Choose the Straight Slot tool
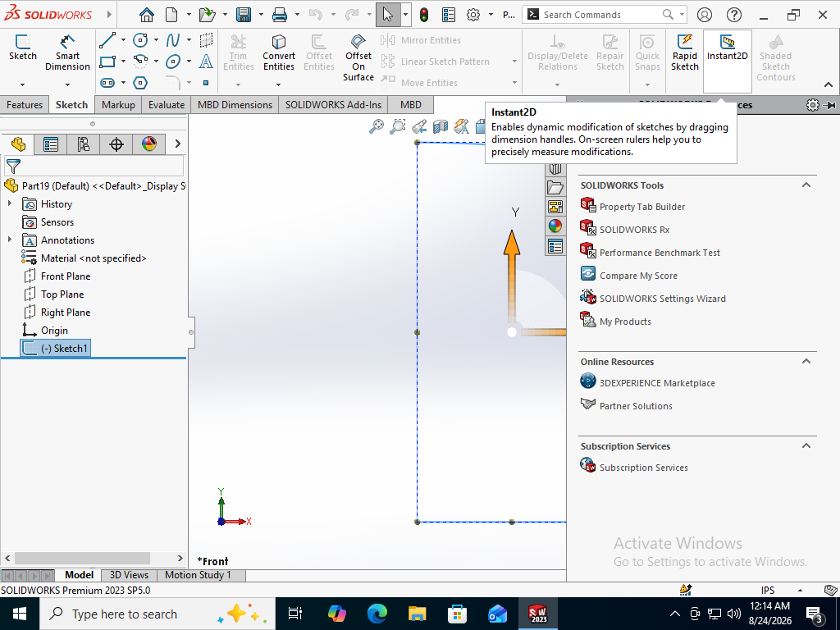Viewport: 840px width, 630px height. (107, 83)
